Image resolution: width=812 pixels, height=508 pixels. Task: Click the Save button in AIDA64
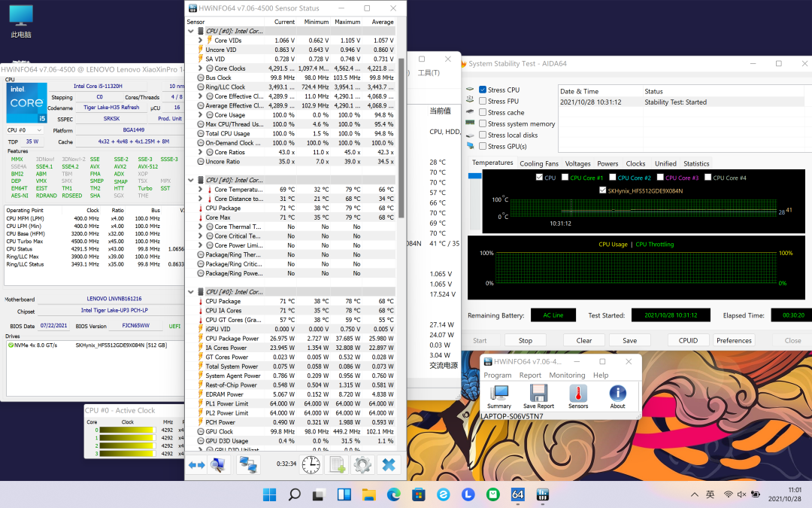[x=630, y=341]
